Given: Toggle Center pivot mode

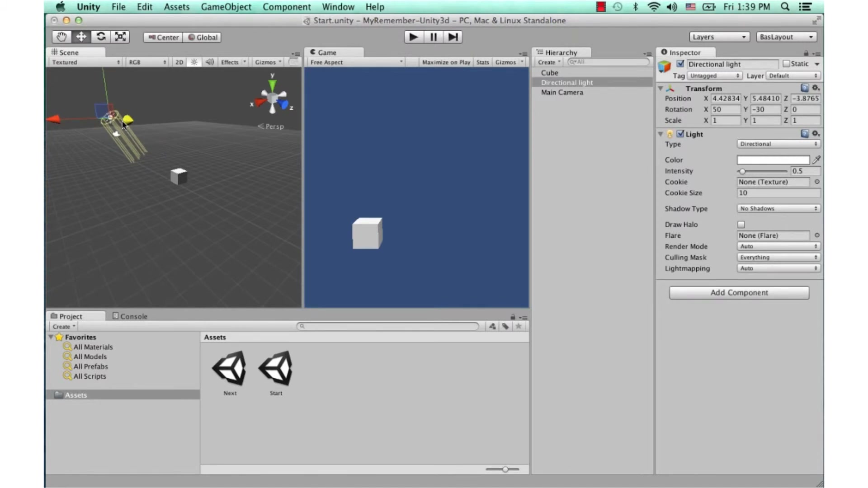Looking at the screenshot, I should tap(163, 38).
